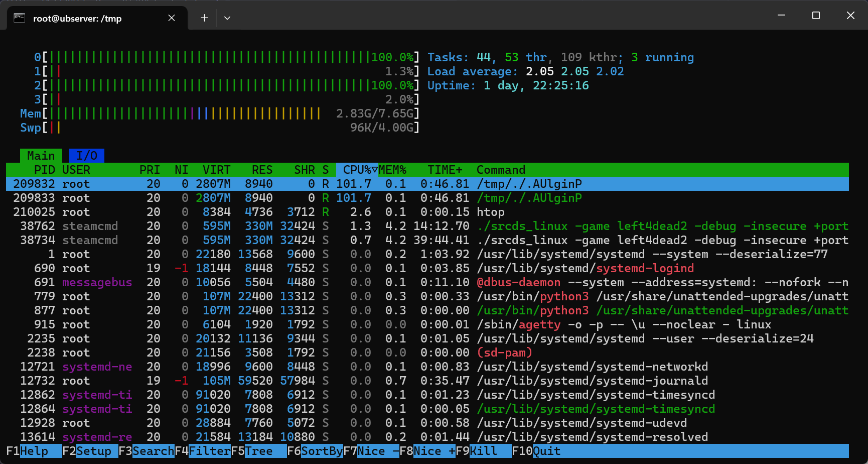Select the (sd-pam) process row
This screenshot has width=868, height=464.
[427, 353]
